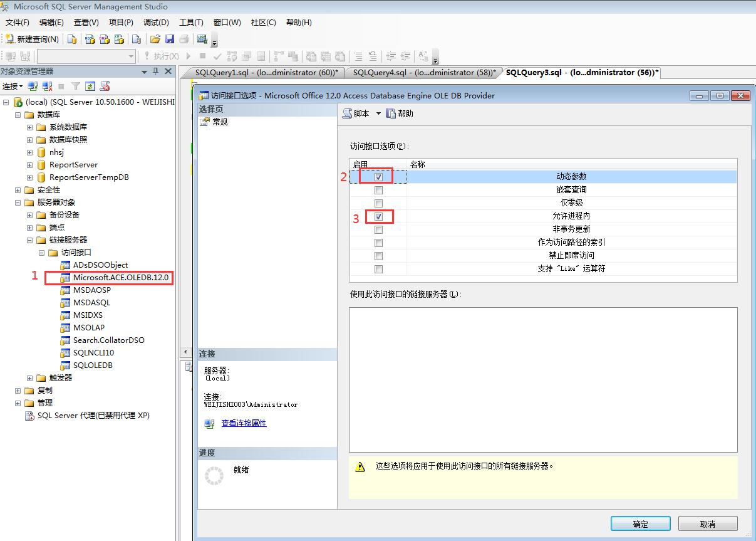This screenshot has width=756, height=541.
Task: Click the Increase Indent toolbar icon
Action: tap(405, 56)
